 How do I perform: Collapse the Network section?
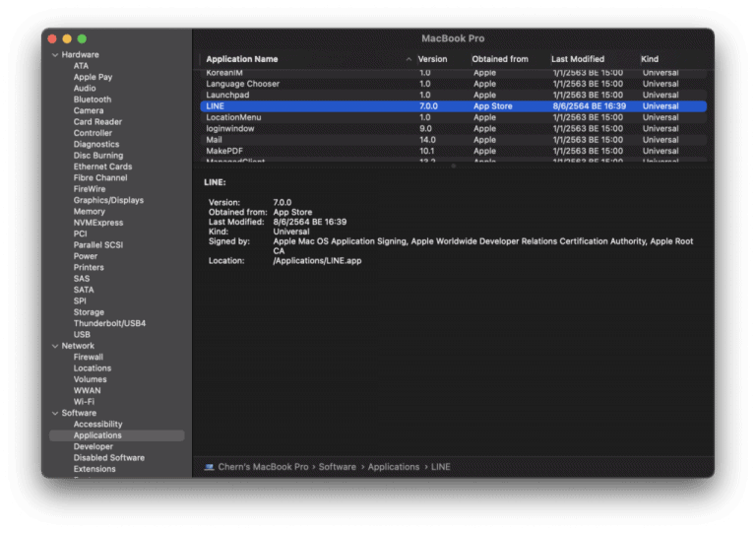point(54,346)
